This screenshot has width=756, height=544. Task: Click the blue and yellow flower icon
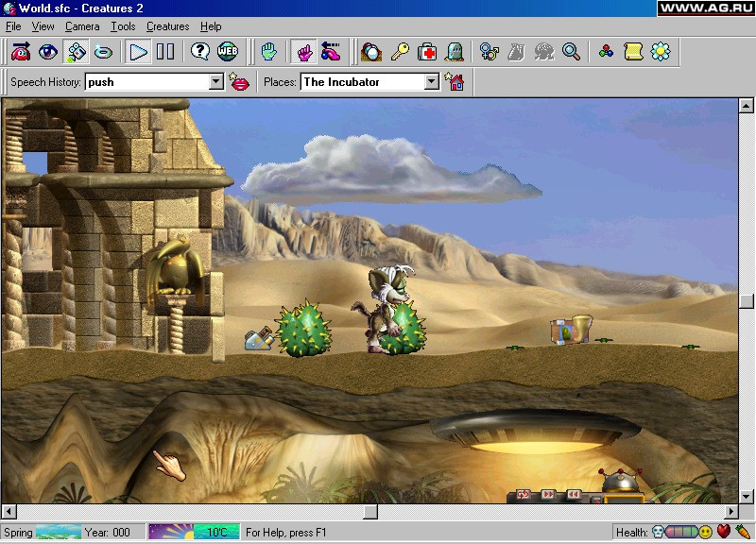tap(661, 52)
